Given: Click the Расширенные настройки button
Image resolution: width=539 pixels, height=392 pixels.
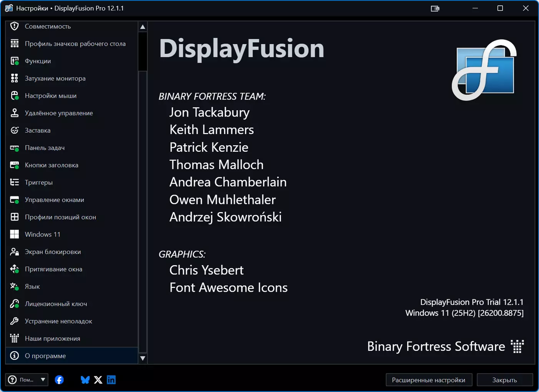Looking at the screenshot, I should (428, 380).
